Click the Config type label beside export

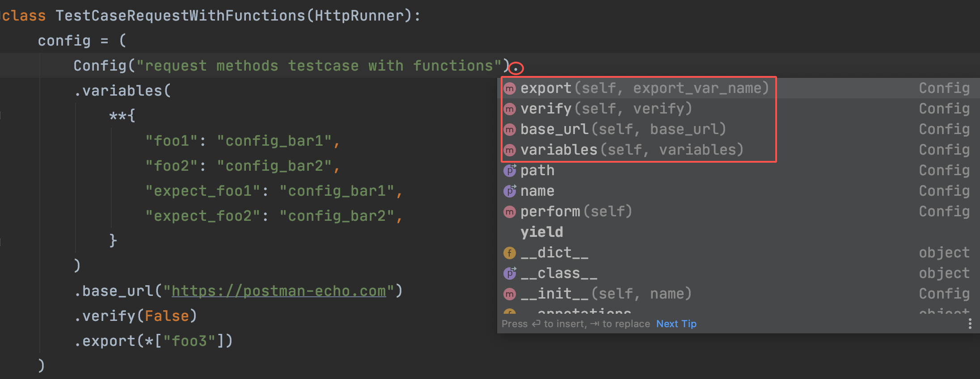944,88
